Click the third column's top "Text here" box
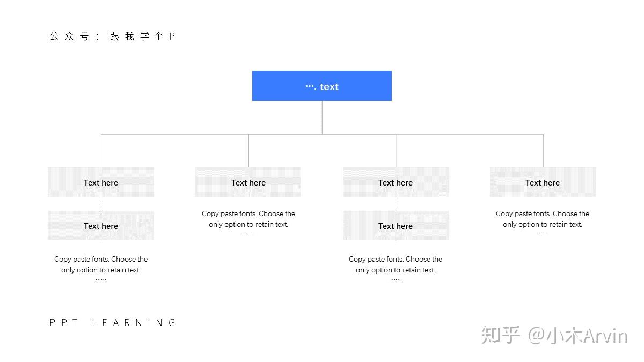Image resolution: width=644 pixels, height=362 pixels. (x=396, y=182)
